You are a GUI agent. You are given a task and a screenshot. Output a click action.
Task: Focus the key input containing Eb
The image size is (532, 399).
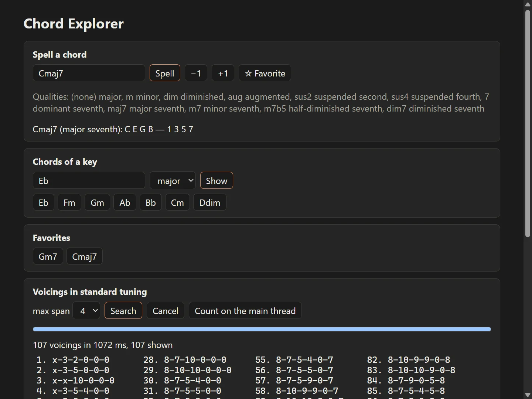pyautogui.click(x=89, y=181)
